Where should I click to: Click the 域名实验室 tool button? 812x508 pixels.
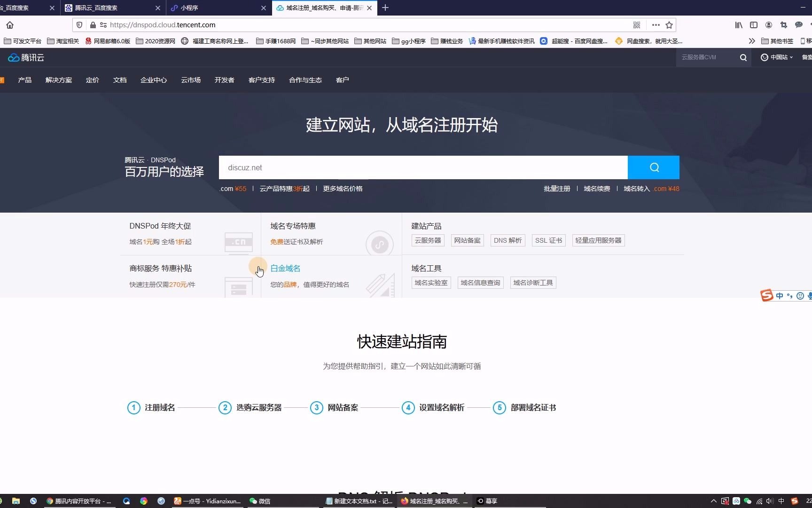pos(431,283)
